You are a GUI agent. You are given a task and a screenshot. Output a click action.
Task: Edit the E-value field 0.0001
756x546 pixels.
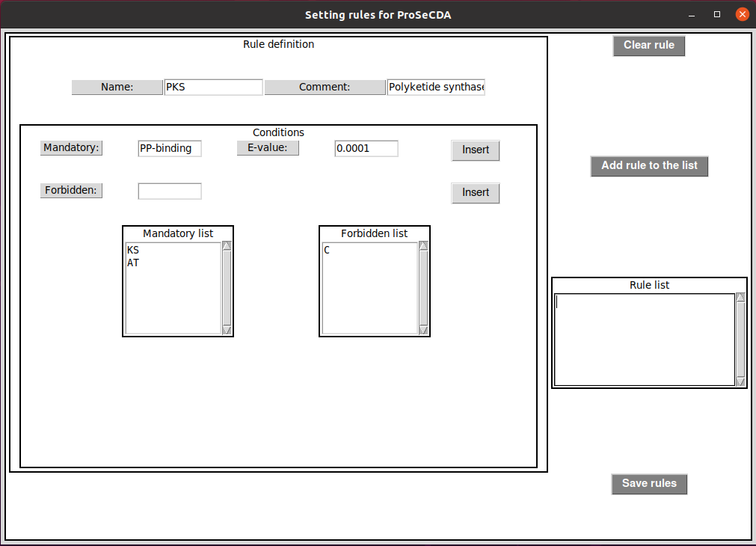pyautogui.click(x=366, y=149)
